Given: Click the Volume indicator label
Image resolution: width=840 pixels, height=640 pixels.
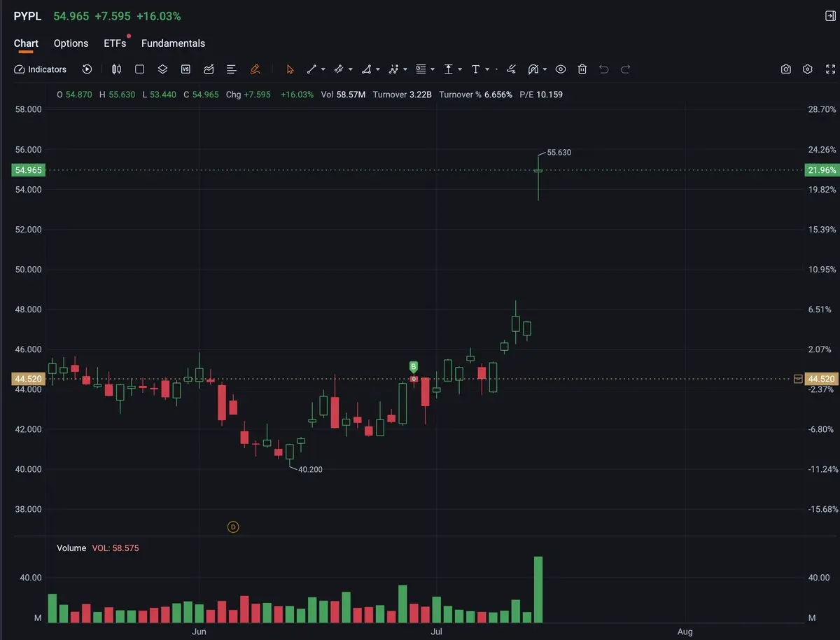Looking at the screenshot, I should (71, 548).
